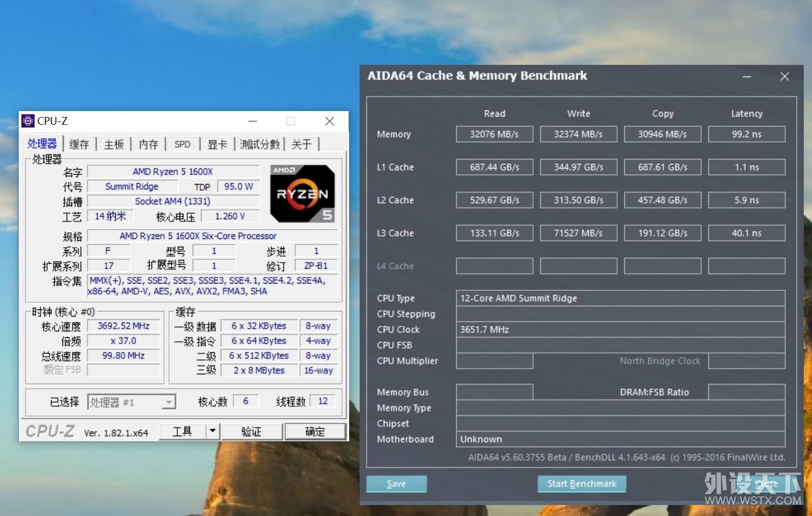Minimize the CPU-Z window
This screenshot has height=516, width=812.
253,121
